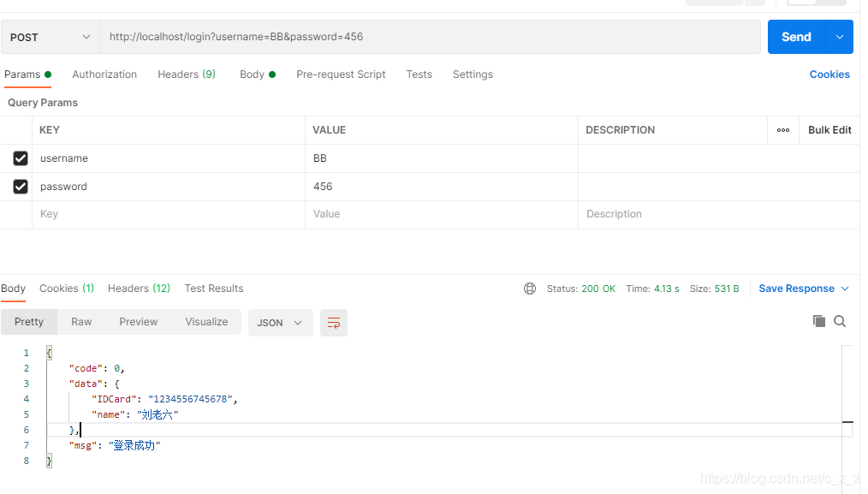Click the password key cell
Viewport: 868px width, 494px height.
click(169, 187)
